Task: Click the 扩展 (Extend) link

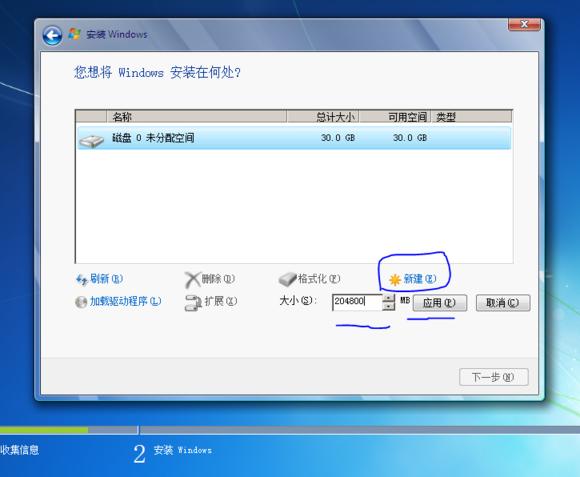Action: (221, 301)
